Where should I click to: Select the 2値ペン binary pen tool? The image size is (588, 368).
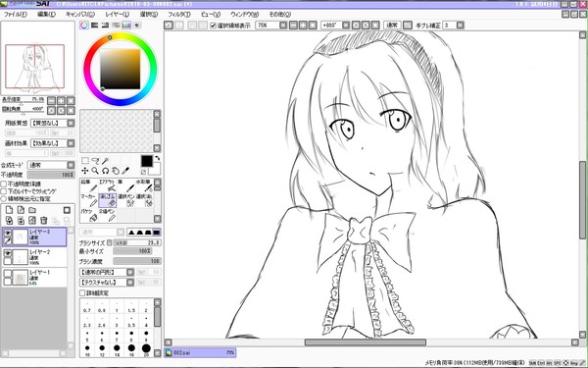click(x=107, y=215)
